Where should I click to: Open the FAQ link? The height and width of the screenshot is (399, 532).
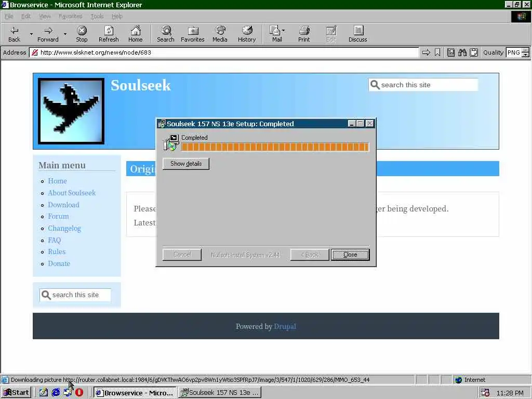coord(54,240)
